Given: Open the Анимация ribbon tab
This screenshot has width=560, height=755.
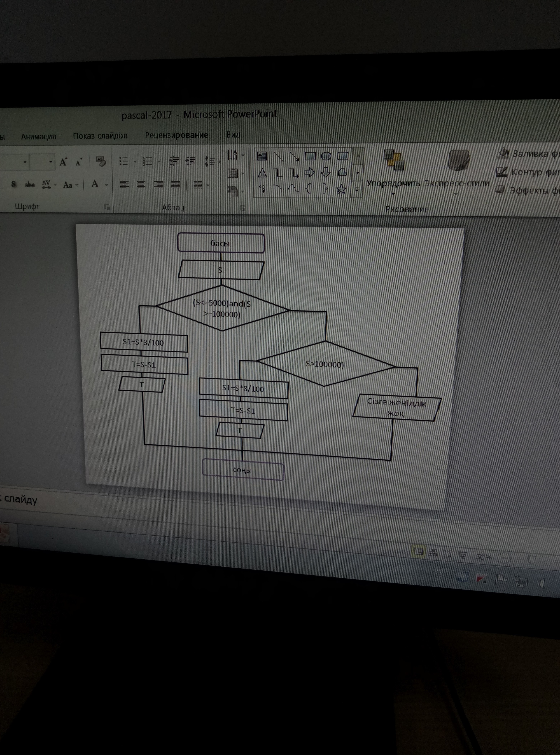Looking at the screenshot, I should pos(38,137).
